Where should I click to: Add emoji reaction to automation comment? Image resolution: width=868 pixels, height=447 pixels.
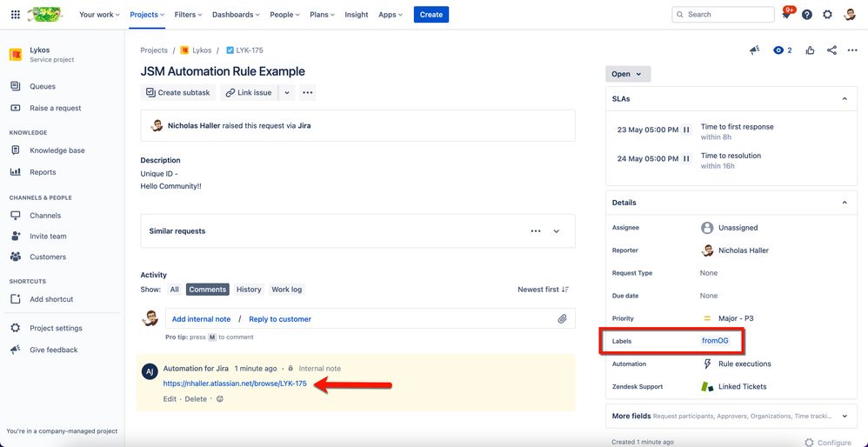pyautogui.click(x=220, y=399)
